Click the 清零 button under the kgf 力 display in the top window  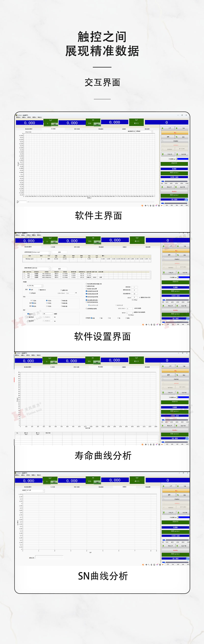click(x=55, y=124)
